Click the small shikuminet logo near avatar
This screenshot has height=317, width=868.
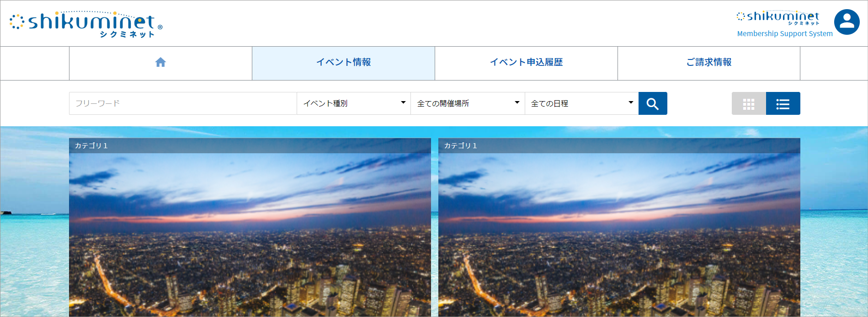[x=778, y=17]
